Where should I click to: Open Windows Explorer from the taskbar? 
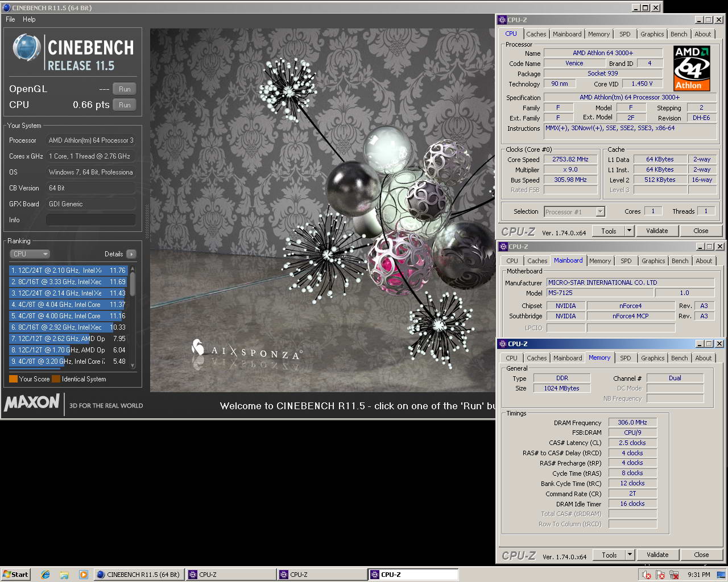pyautogui.click(x=64, y=575)
